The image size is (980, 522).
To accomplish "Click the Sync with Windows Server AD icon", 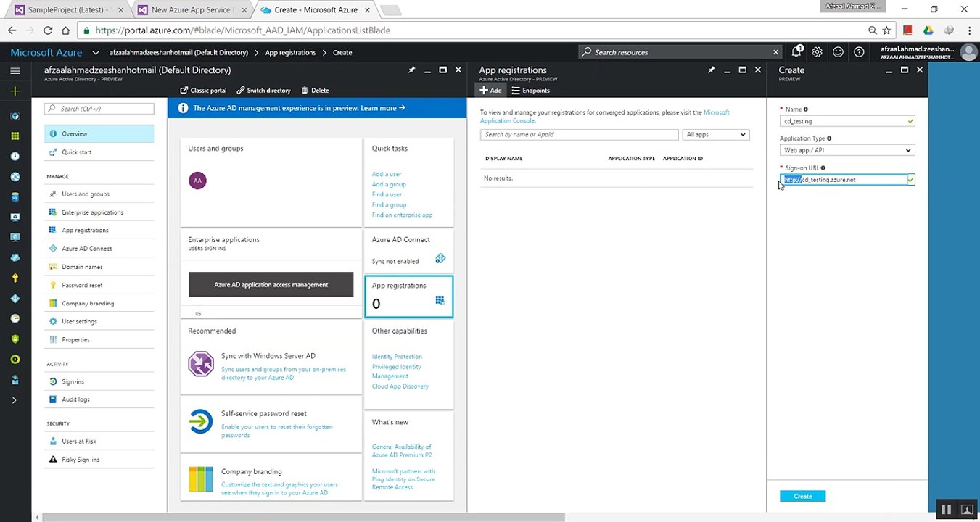I will coord(201,364).
